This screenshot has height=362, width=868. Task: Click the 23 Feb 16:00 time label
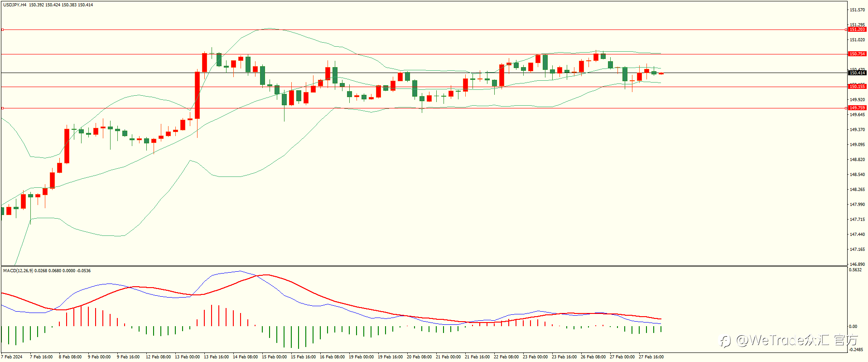tap(564, 357)
